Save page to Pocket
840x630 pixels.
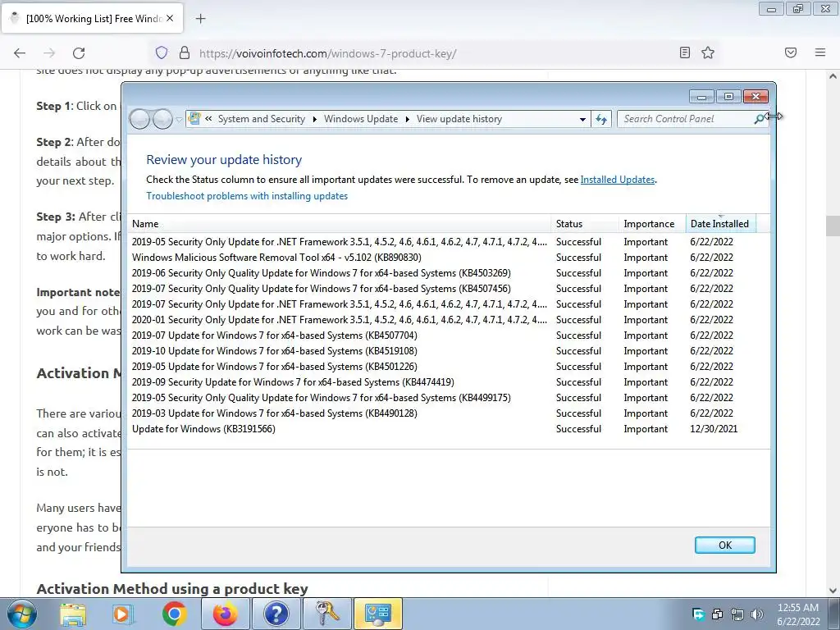click(791, 52)
